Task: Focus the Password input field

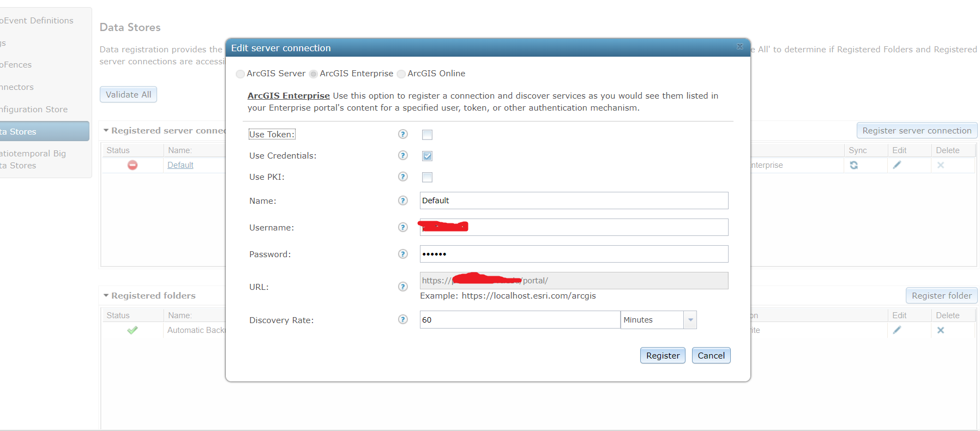Action: [574, 254]
